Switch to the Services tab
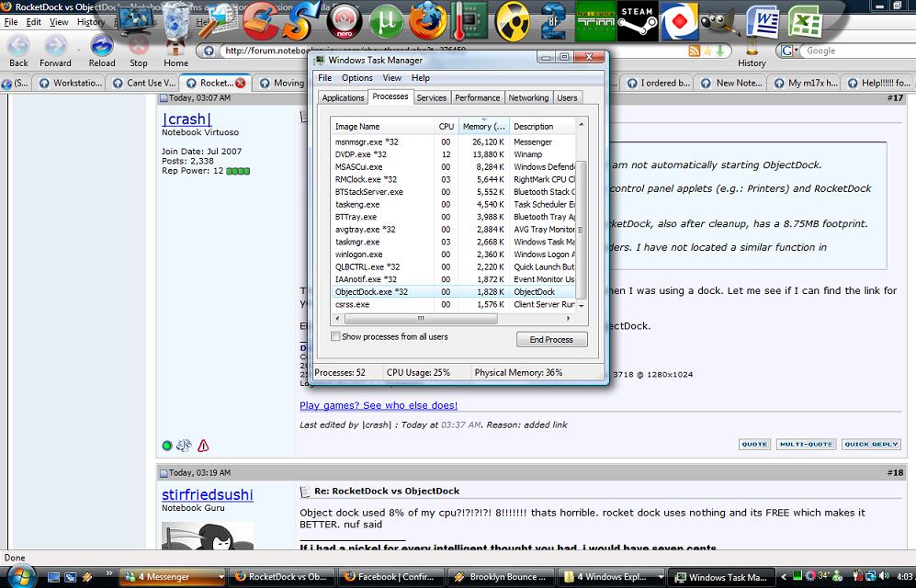Screen dimensions: 916x588 point(431,97)
